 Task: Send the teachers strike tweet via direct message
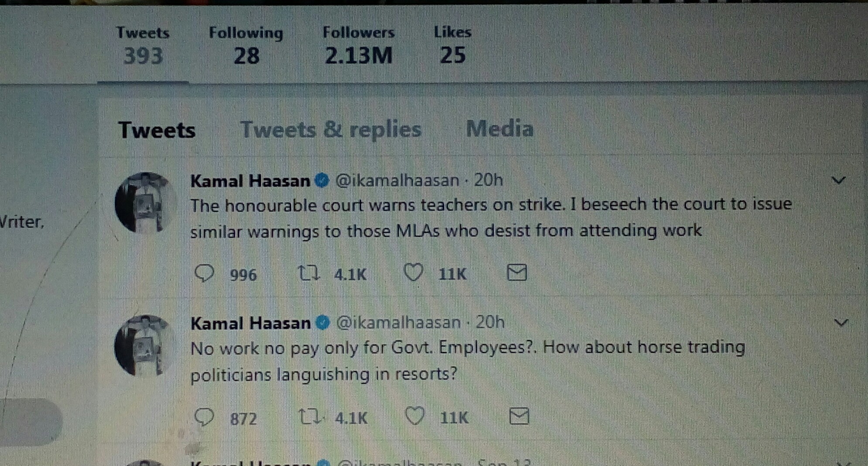[517, 272]
